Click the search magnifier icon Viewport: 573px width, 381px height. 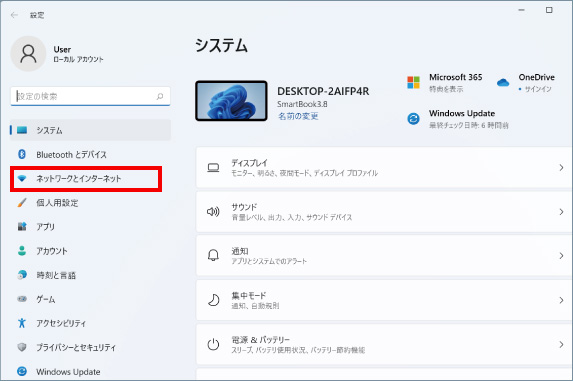160,96
